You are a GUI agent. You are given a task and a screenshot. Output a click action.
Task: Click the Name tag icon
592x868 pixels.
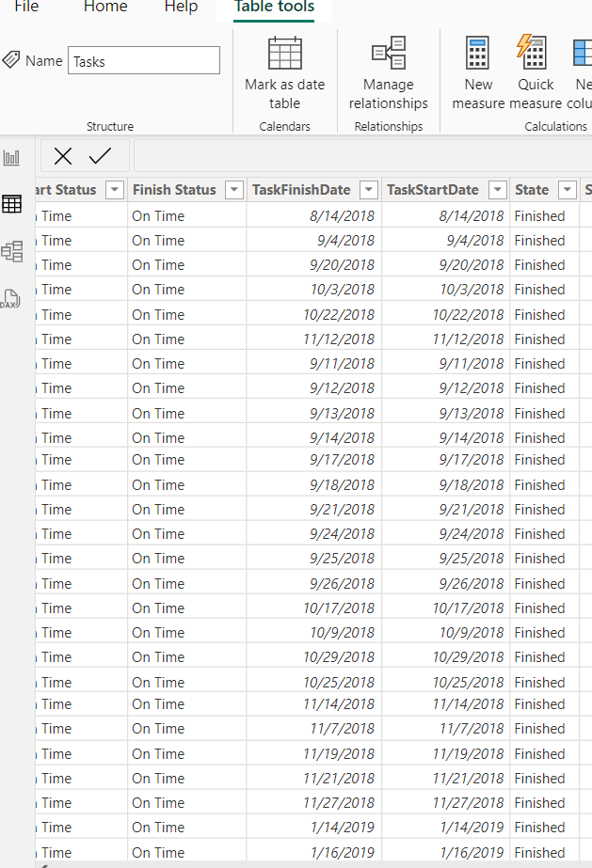pos(11,60)
